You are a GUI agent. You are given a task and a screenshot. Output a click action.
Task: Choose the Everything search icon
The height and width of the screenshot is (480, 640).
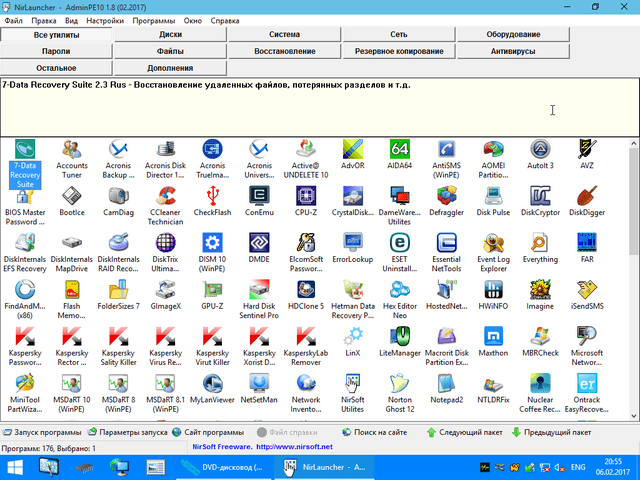pos(540,245)
